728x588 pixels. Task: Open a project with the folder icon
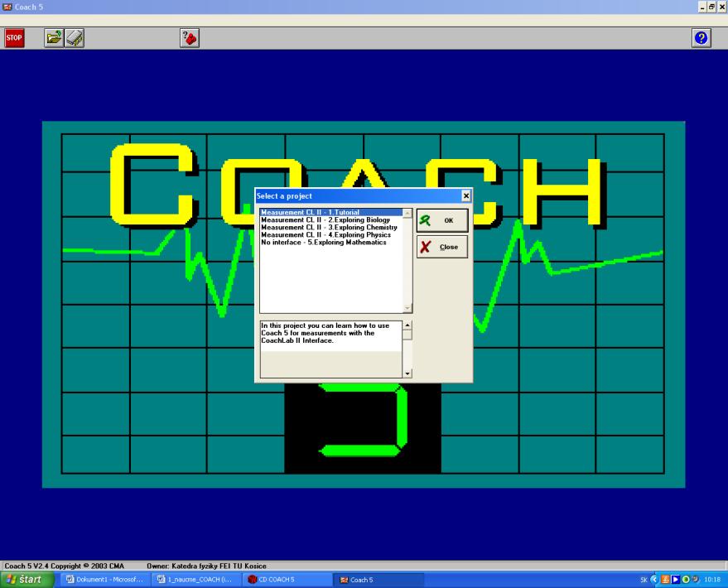[x=54, y=38]
